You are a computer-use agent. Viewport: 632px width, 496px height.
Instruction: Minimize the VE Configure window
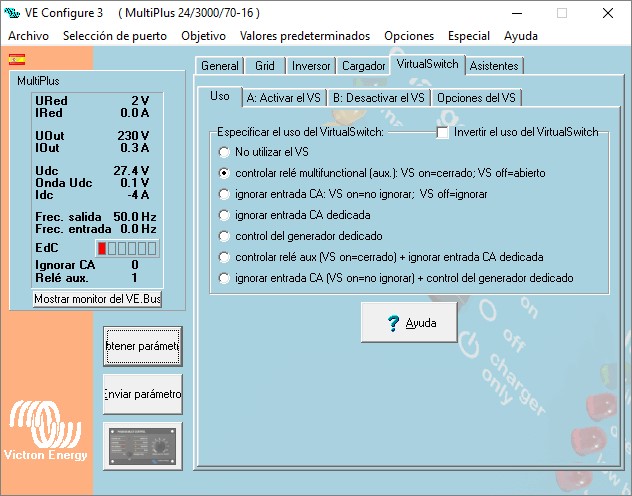[x=517, y=13]
